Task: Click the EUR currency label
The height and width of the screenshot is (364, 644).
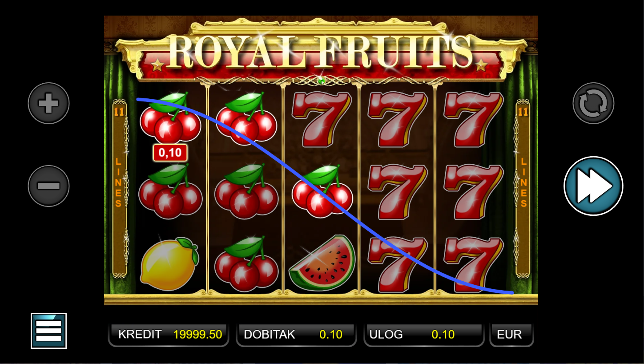Action: [511, 335]
